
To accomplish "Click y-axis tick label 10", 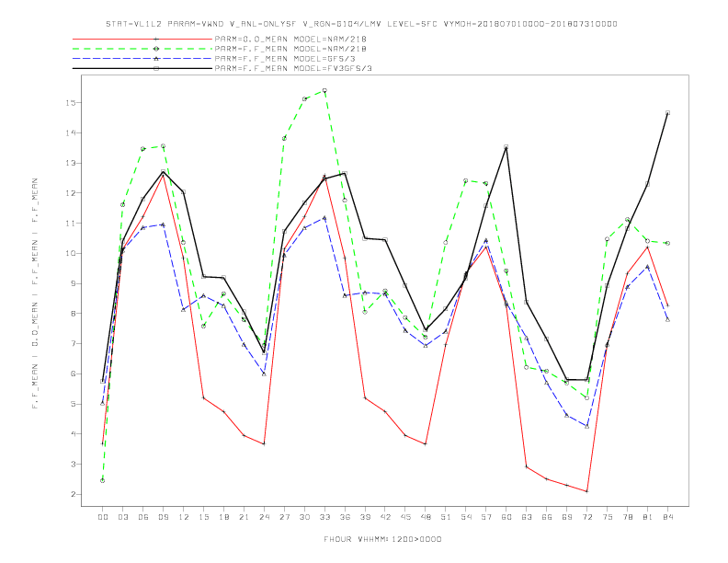I will pyautogui.click(x=71, y=253).
